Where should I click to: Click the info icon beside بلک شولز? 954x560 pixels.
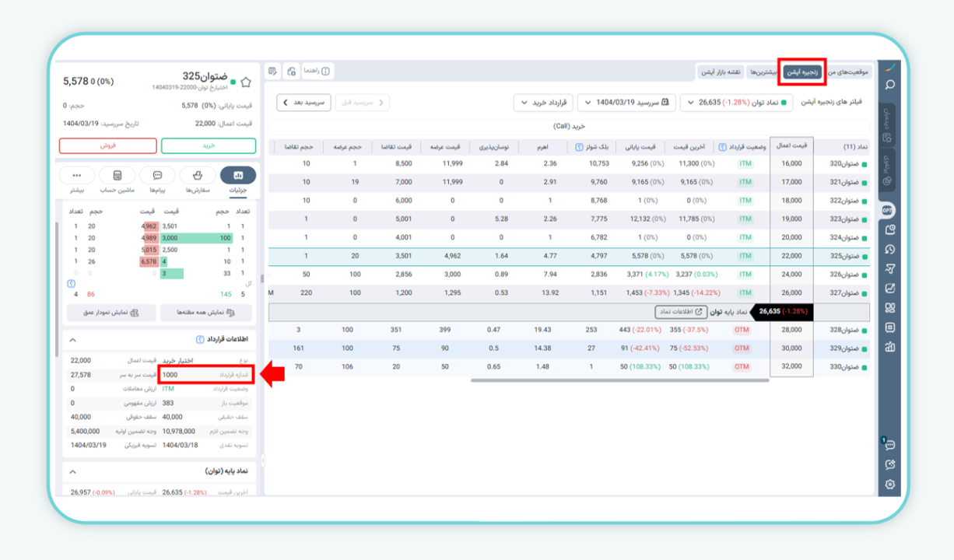[579, 147]
